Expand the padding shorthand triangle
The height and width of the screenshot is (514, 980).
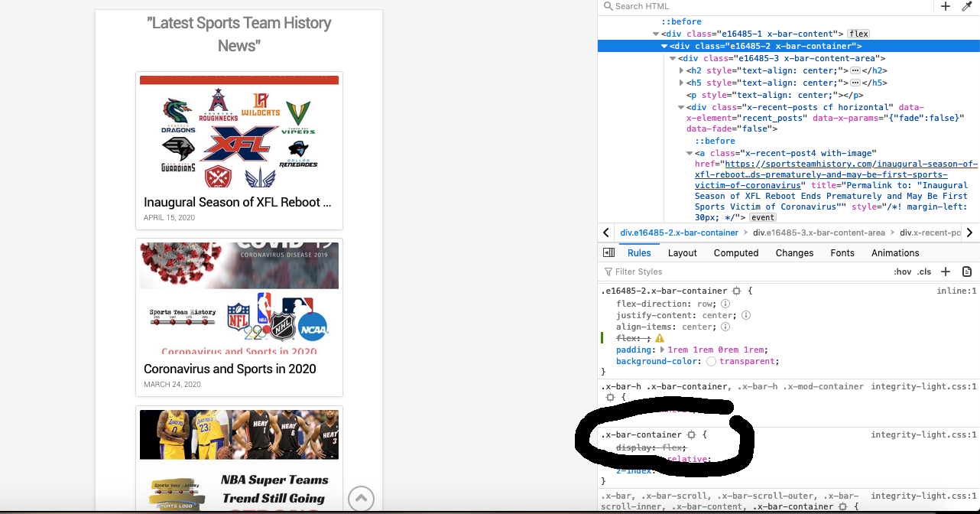click(663, 350)
